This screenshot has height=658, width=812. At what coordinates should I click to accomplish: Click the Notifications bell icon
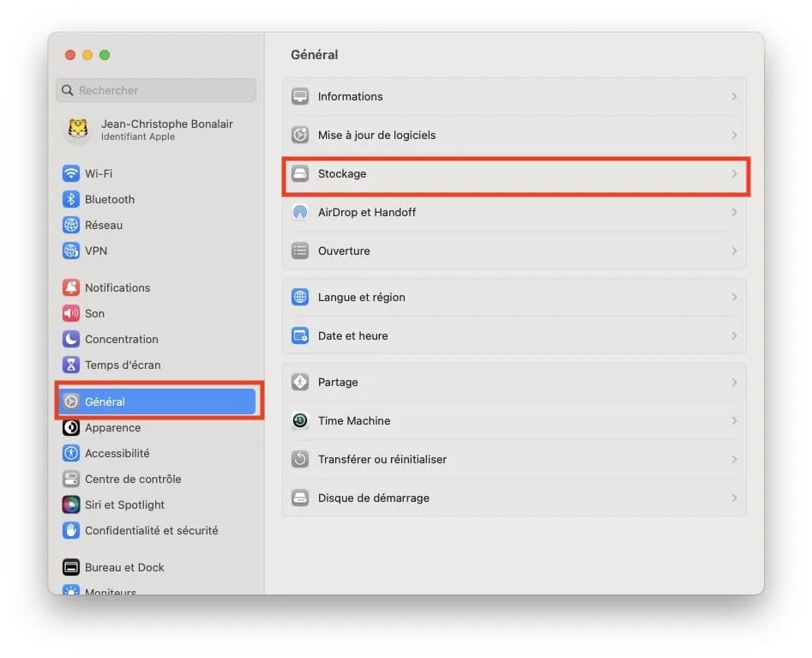[71, 287]
